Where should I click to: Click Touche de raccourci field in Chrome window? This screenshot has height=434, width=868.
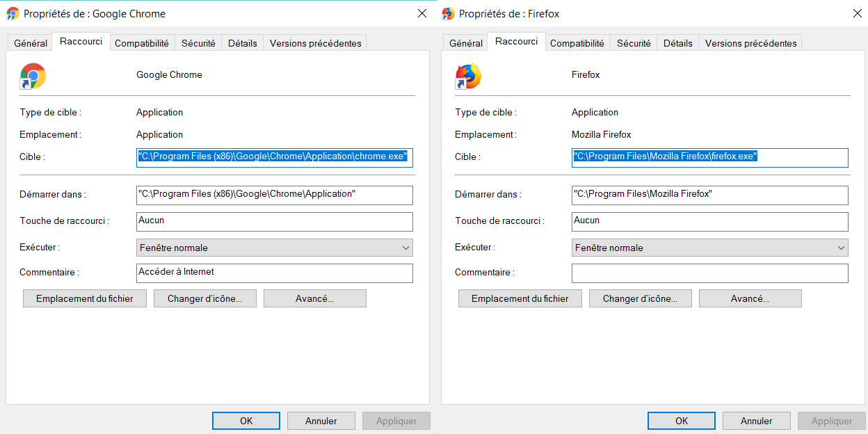tap(275, 221)
